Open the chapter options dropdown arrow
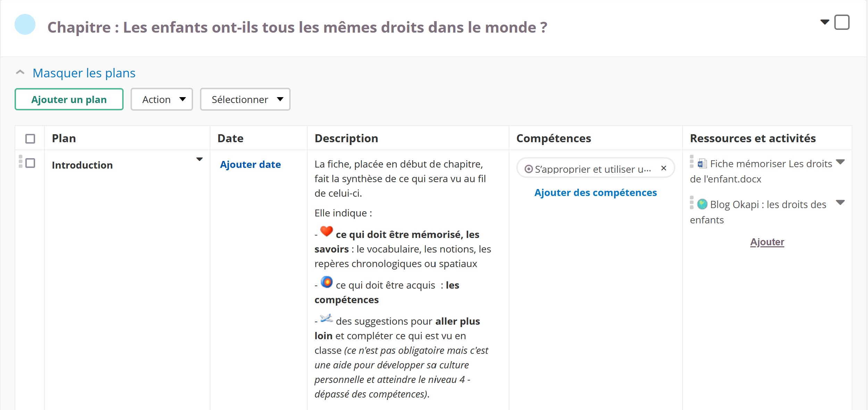 click(x=825, y=22)
